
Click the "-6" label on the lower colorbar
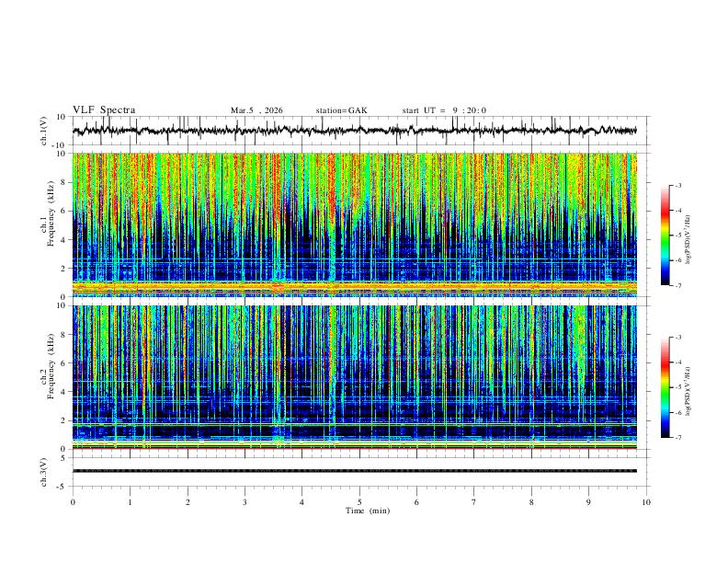pos(677,412)
